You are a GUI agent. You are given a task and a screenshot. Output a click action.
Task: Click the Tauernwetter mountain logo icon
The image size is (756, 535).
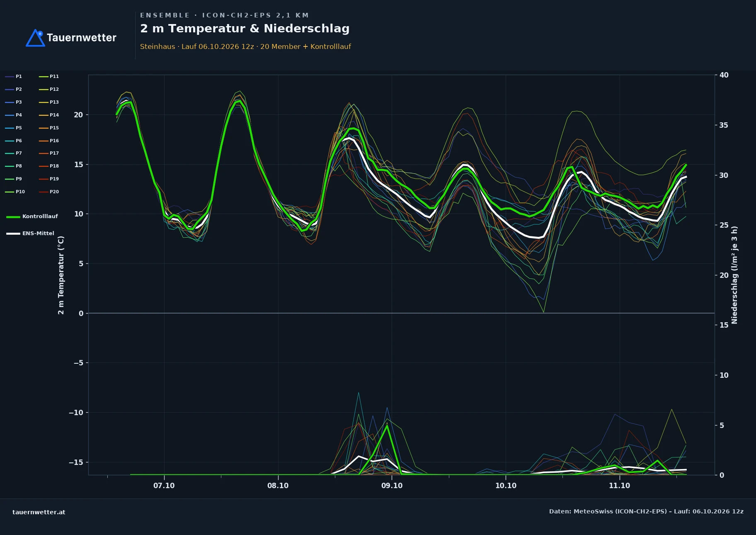point(35,38)
